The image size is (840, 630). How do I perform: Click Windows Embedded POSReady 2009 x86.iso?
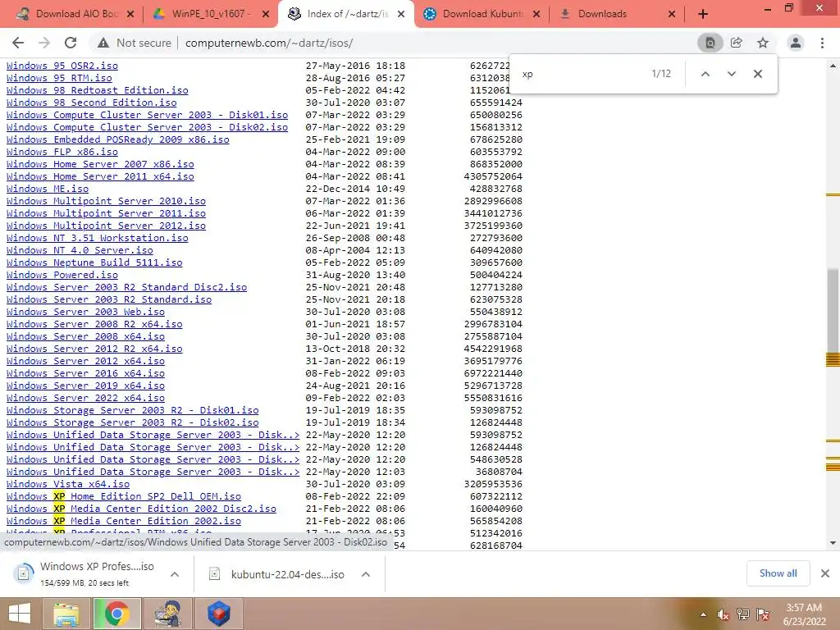tap(118, 139)
